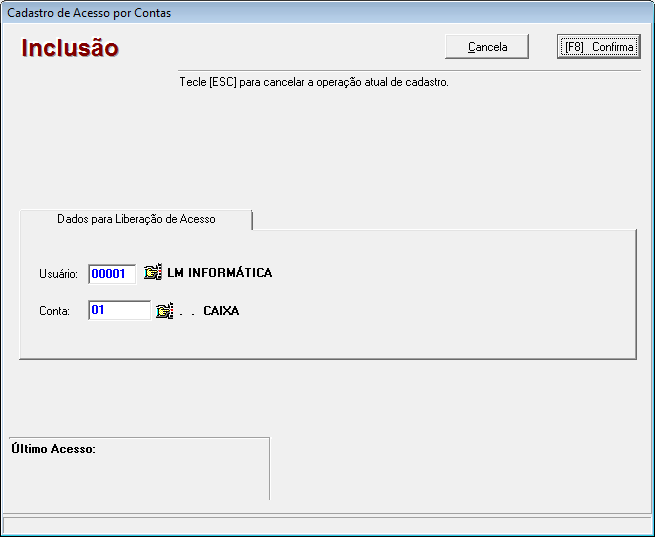Screen dimensions: 655x537
Task: Click the Usuário field label
Action: click(58, 274)
